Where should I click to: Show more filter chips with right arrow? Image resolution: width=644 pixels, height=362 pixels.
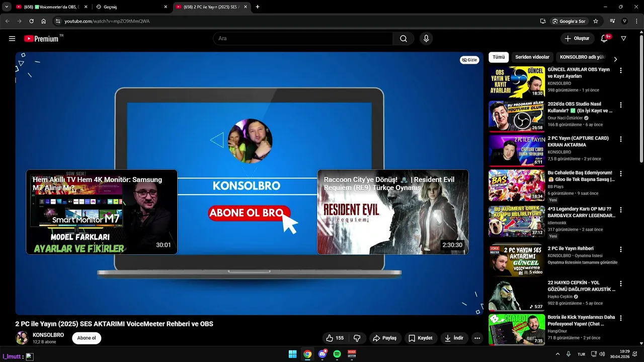[615, 59]
